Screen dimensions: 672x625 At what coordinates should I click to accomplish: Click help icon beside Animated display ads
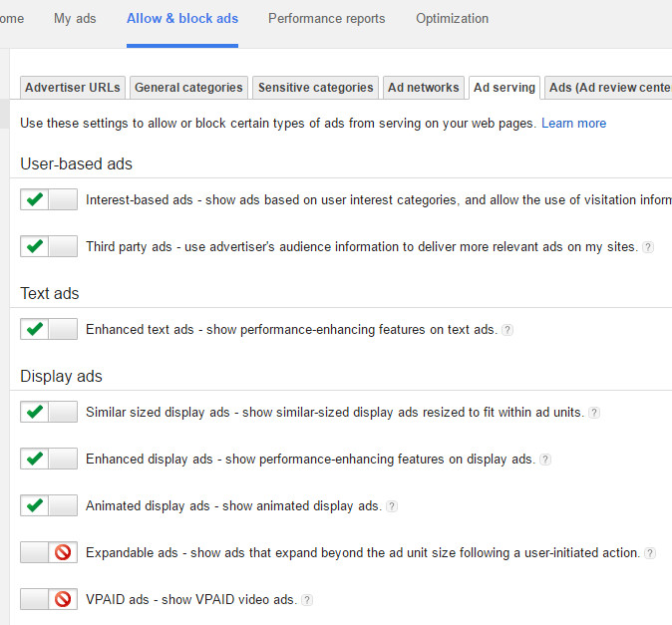tap(392, 506)
